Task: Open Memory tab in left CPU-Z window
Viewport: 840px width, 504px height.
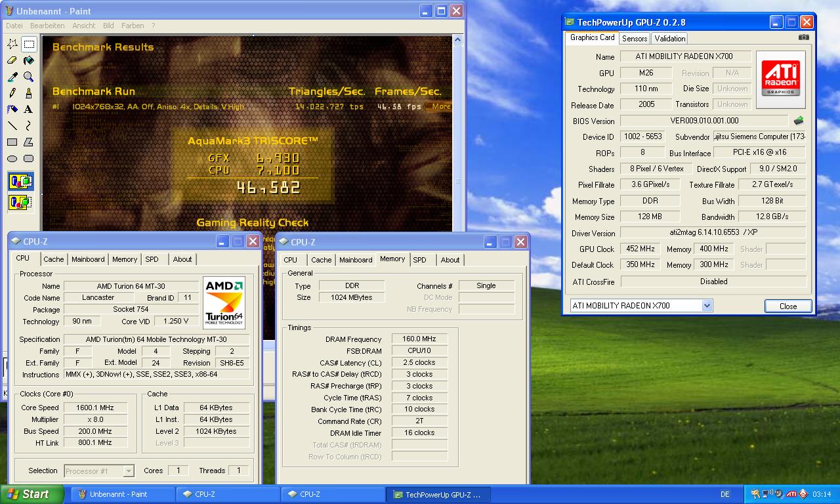Action: click(125, 259)
